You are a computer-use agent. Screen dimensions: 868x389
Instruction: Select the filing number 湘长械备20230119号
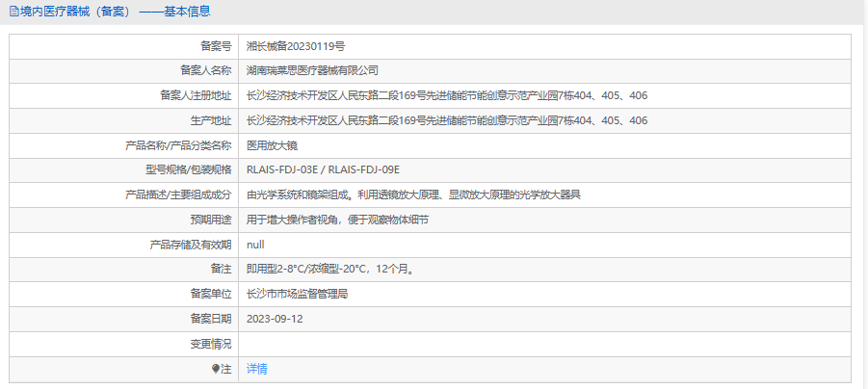[x=296, y=46]
